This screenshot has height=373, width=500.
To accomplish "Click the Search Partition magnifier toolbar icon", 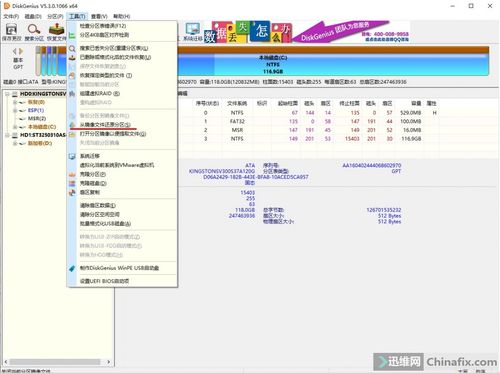I will click(34, 32).
